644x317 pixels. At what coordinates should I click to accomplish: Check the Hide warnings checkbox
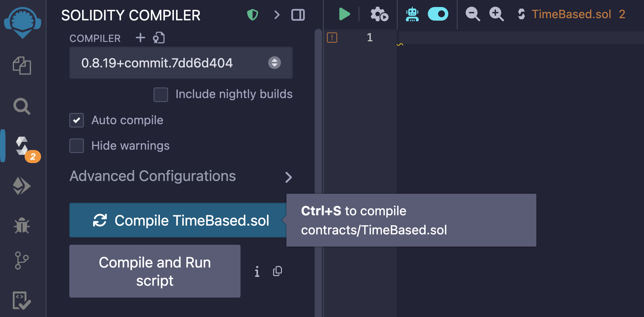pos(77,146)
